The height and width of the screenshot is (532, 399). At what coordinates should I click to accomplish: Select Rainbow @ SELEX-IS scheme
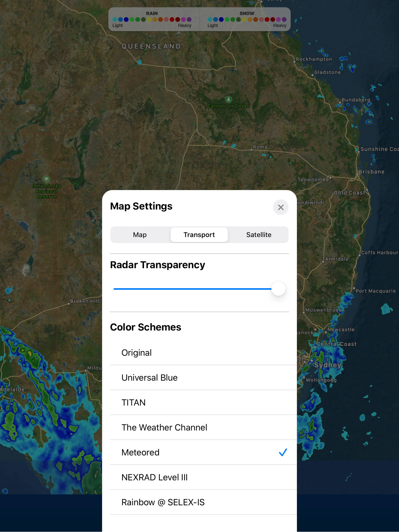click(163, 502)
